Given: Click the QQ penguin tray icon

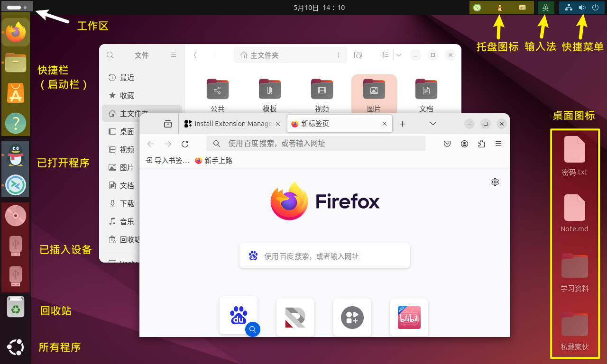Looking at the screenshot, I should coord(500,8).
